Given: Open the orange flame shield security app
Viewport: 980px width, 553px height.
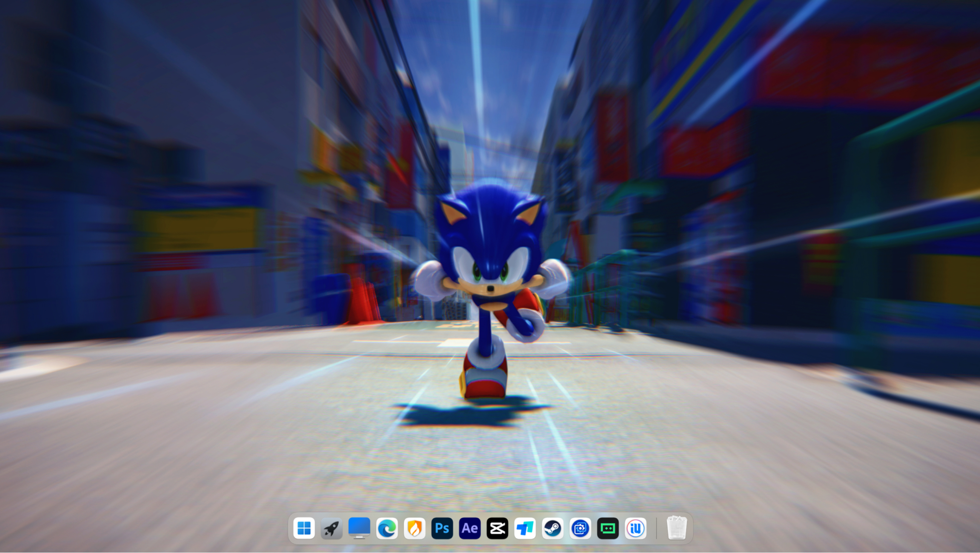Looking at the screenshot, I should pyautogui.click(x=415, y=528).
